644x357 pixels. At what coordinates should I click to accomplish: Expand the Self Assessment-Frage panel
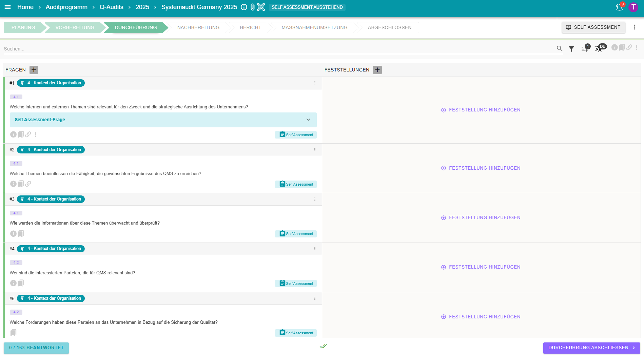coord(308,120)
